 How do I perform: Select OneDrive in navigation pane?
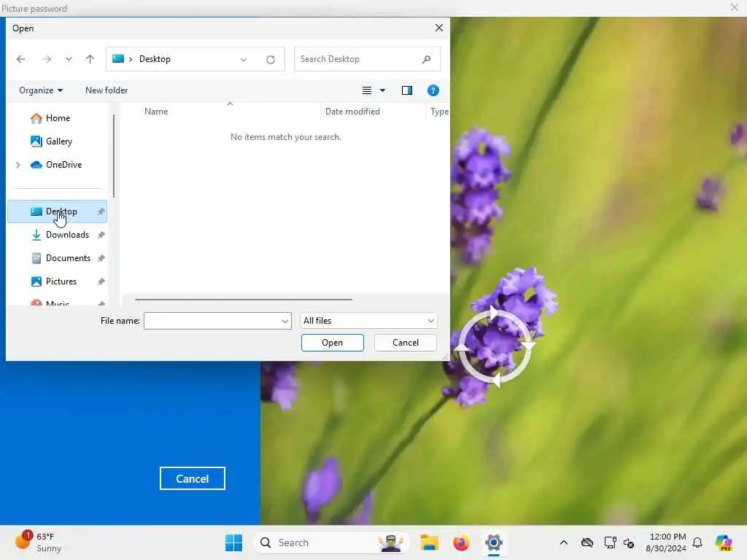[63, 165]
